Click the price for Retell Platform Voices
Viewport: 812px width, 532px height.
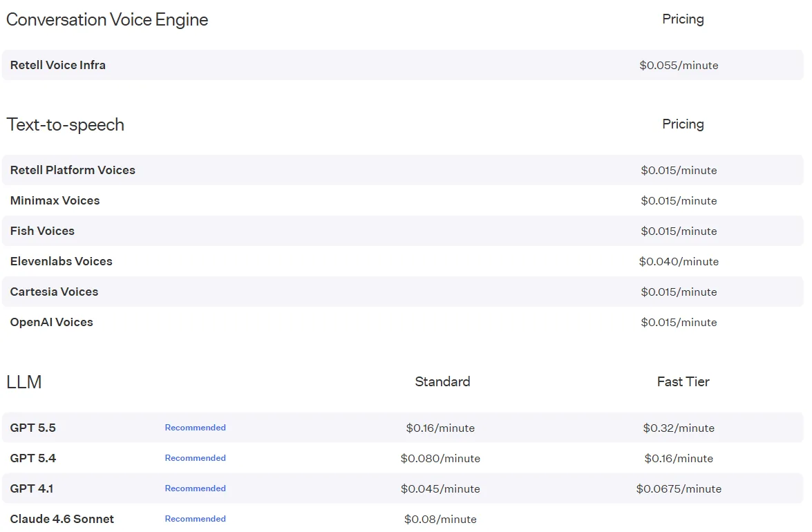click(x=679, y=170)
